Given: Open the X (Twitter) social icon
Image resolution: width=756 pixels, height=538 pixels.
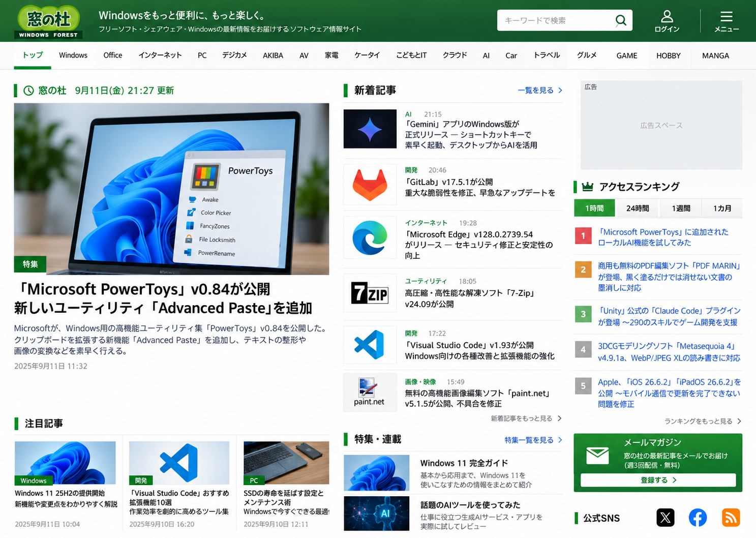Looking at the screenshot, I should tap(665, 518).
